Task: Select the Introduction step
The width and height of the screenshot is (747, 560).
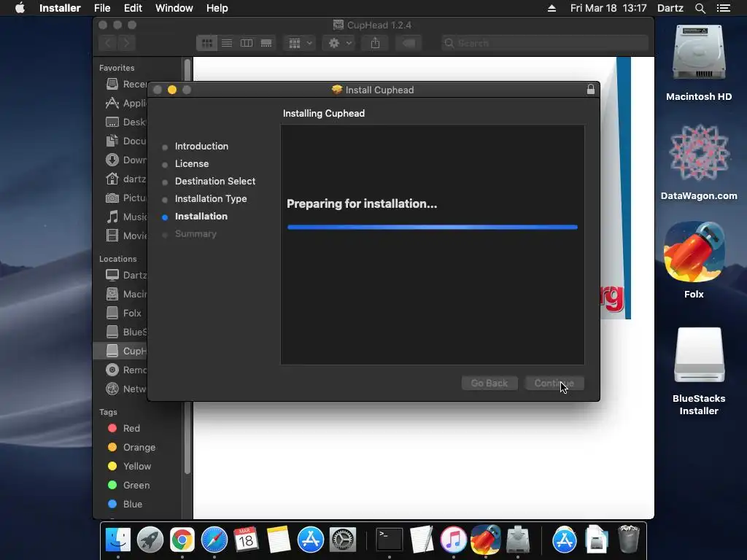Action: (x=201, y=146)
